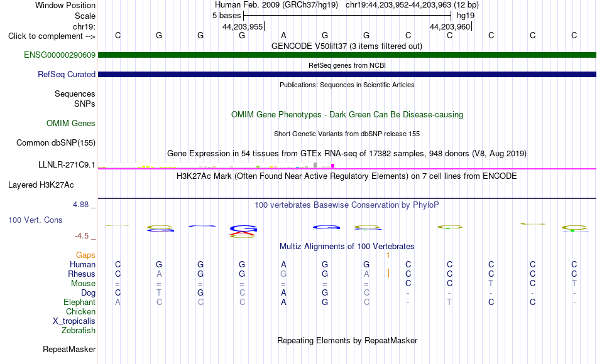Click the dark blue RefSeq Curated bar
Screen dimensions: 597x364
(x=347, y=74)
